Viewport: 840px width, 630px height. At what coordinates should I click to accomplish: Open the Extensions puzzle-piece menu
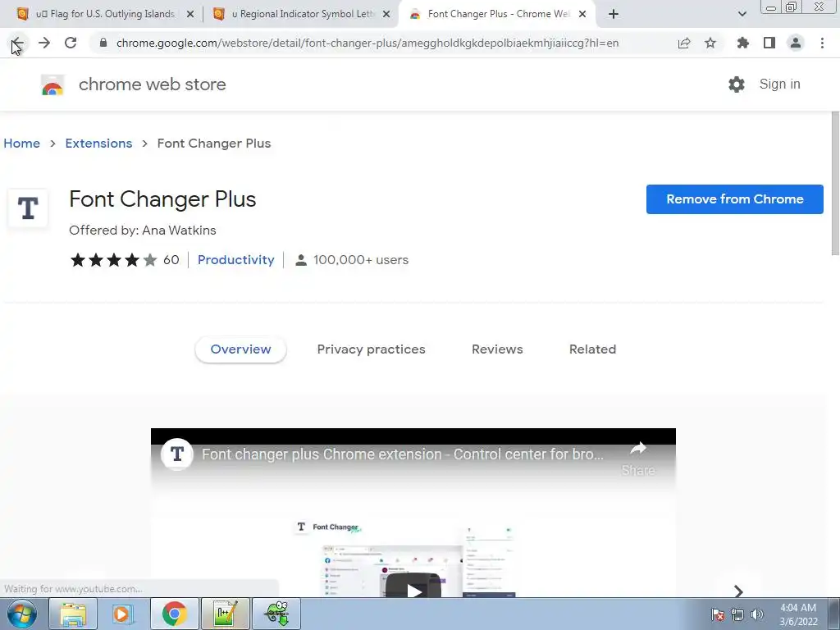[x=742, y=43]
